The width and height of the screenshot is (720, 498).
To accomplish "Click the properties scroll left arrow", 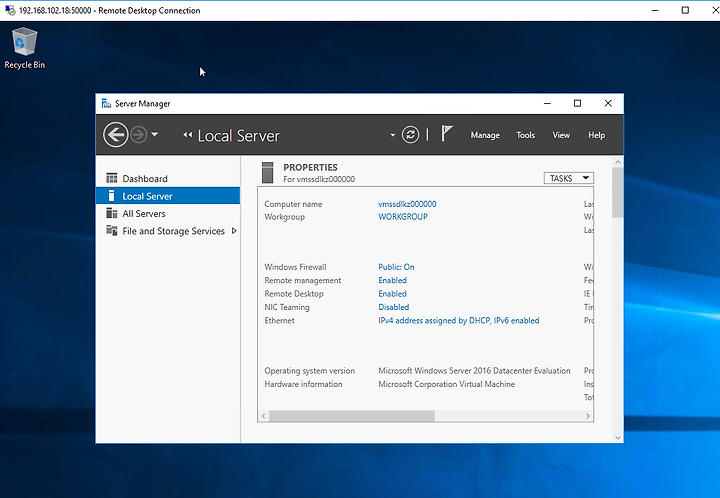I will (263, 416).
